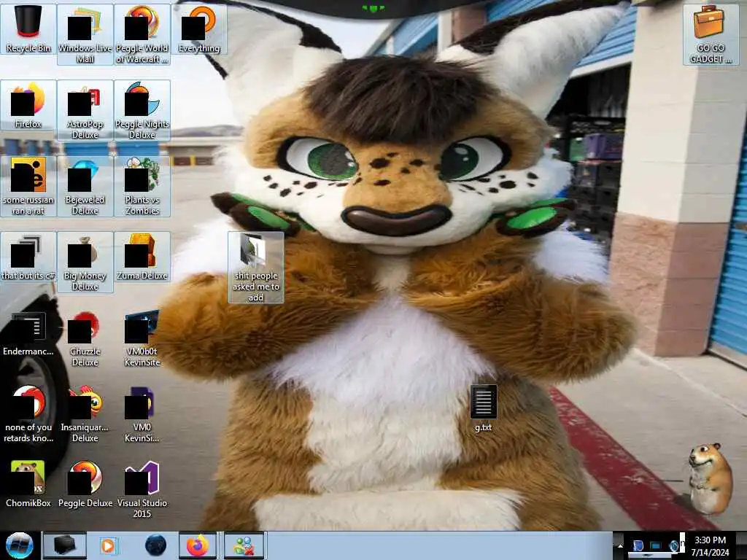The width and height of the screenshot is (747, 560).
Task: Open ChomikBox desktop icon
Action: point(28,484)
